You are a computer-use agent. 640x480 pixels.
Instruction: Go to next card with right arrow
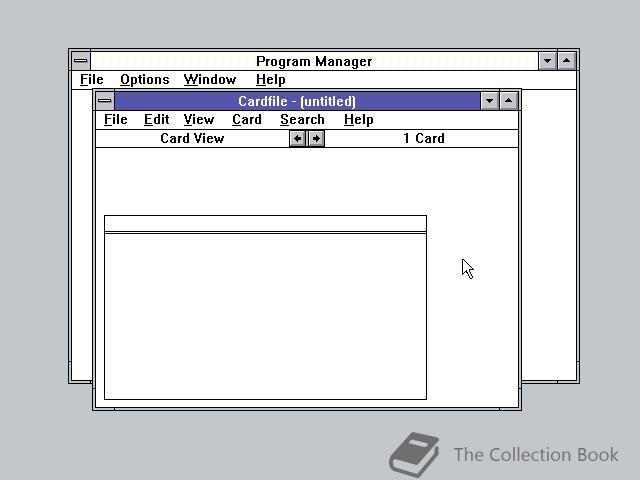pos(316,139)
